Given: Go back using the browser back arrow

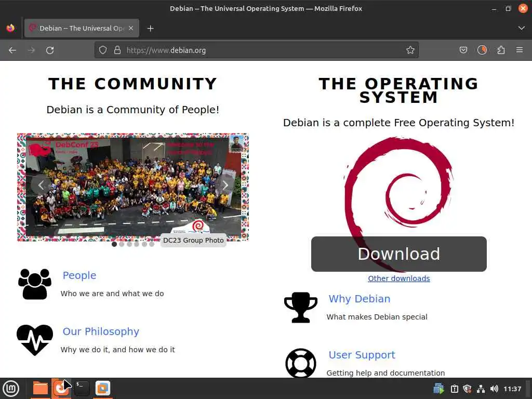Looking at the screenshot, I should (12, 50).
